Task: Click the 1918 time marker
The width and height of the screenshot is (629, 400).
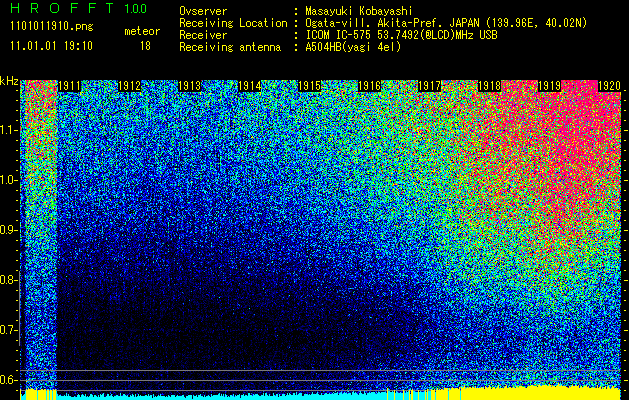Action: [x=489, y=86]
